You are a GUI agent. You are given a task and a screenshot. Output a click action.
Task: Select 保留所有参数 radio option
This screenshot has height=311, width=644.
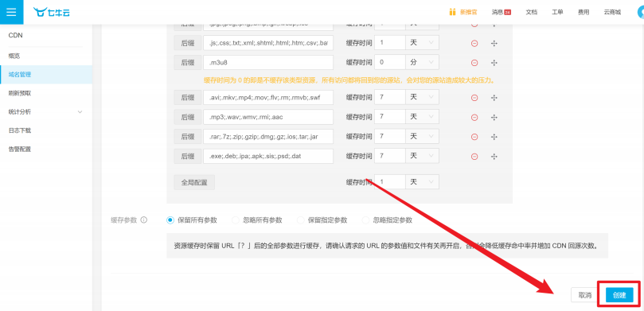pos(170,220)
